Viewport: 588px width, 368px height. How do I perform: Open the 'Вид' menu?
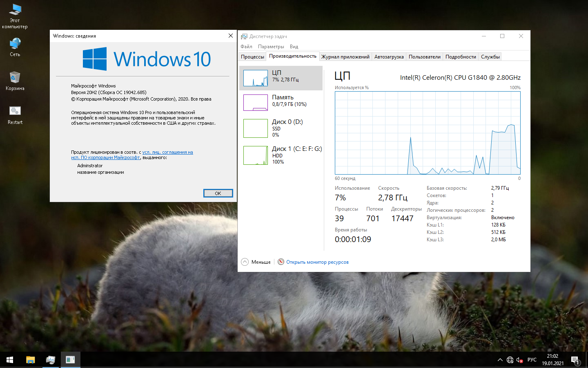(294, 47)
